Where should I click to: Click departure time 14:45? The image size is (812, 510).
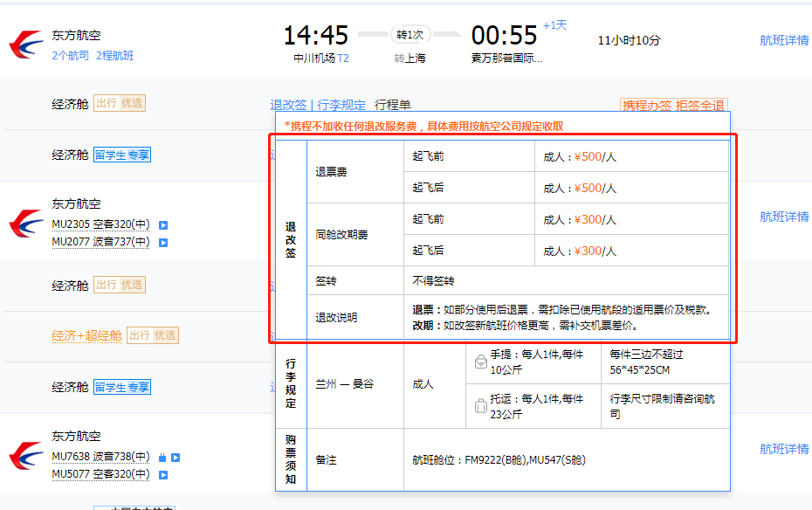point(316,36)
